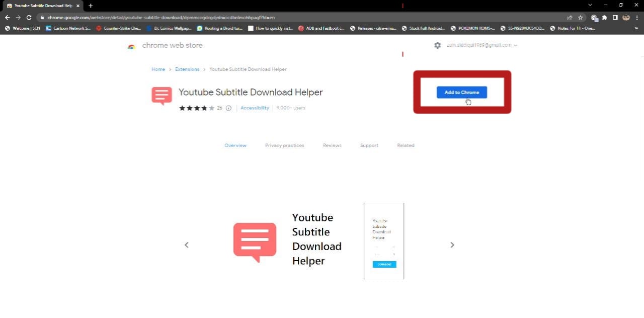Open the Chrome three-dot menu

click(637, 17)
